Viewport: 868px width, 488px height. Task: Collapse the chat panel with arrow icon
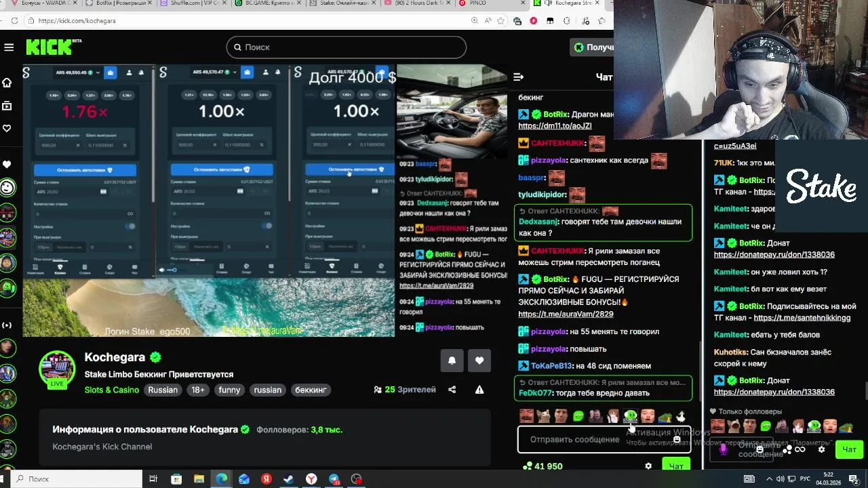519,77
